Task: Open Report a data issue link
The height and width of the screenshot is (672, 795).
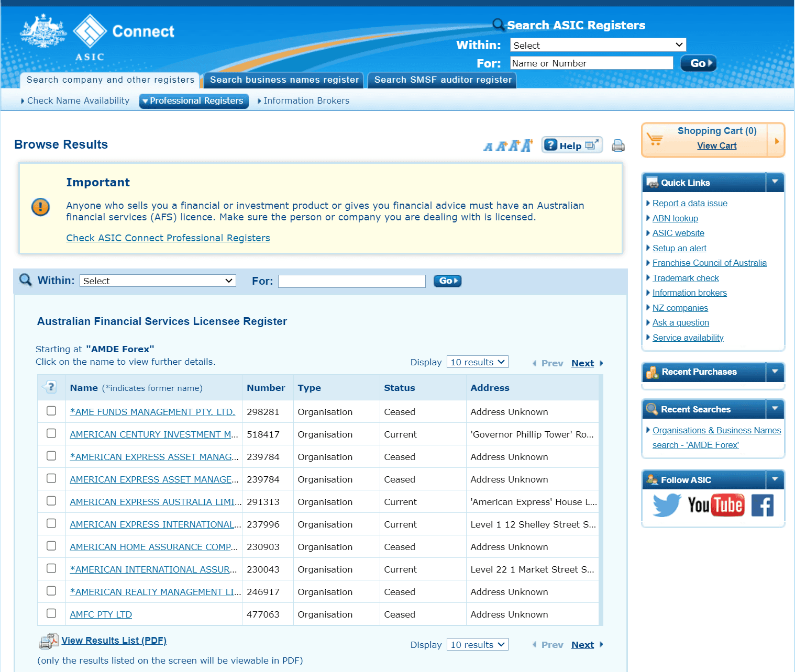Action: click(690, 204)
